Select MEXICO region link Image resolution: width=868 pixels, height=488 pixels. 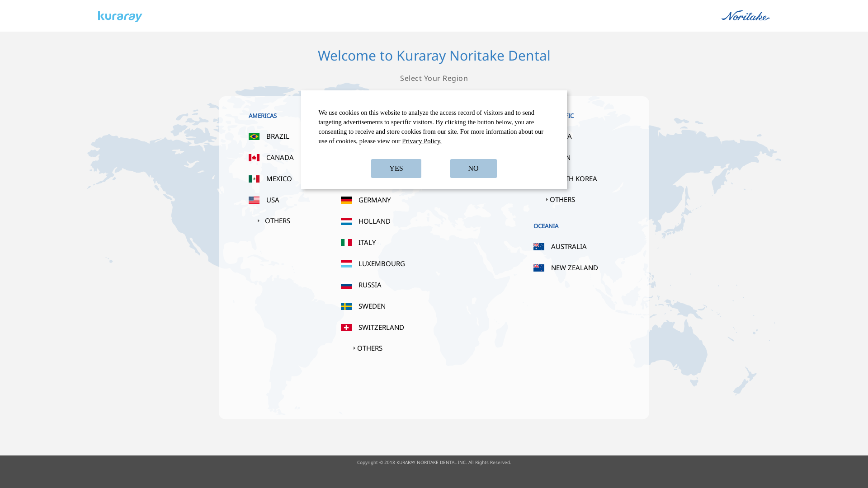[279, 178]
